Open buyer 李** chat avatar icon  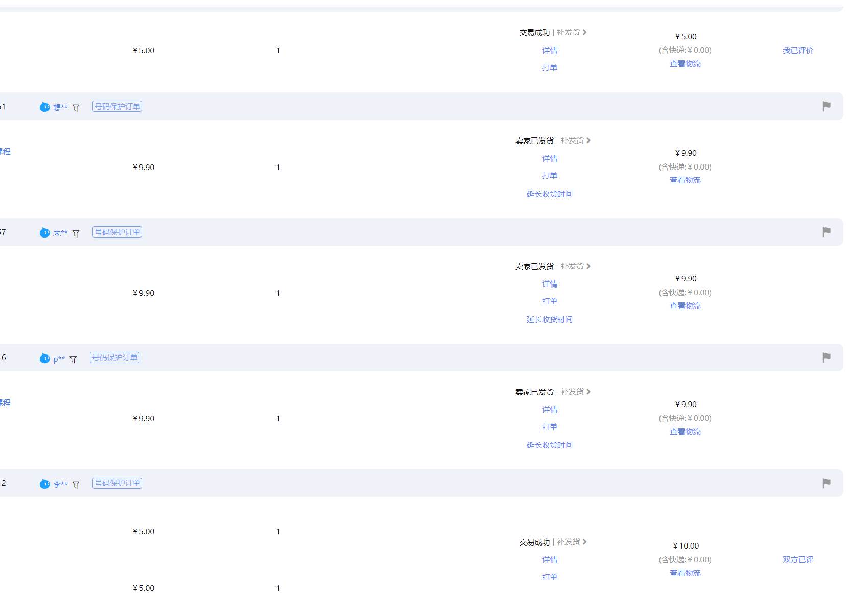point(45,484)
